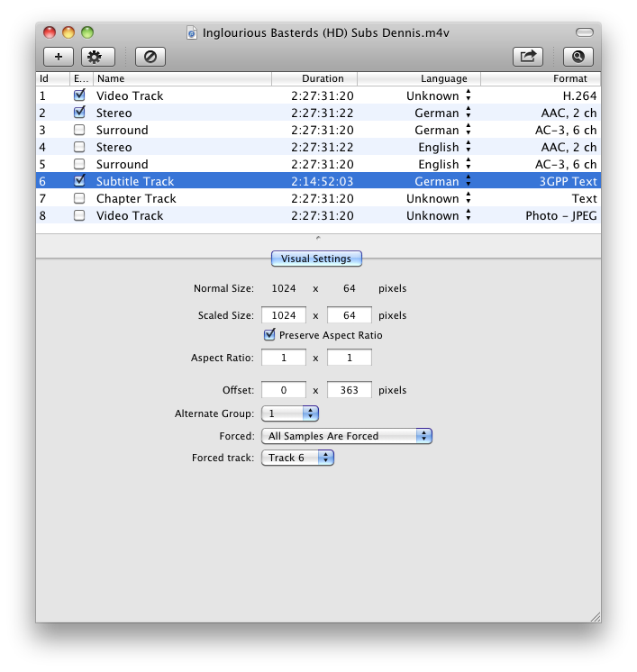The image size is (637, 672).
Task: Click the search metadata toolbar button
Action: point(578,57)
